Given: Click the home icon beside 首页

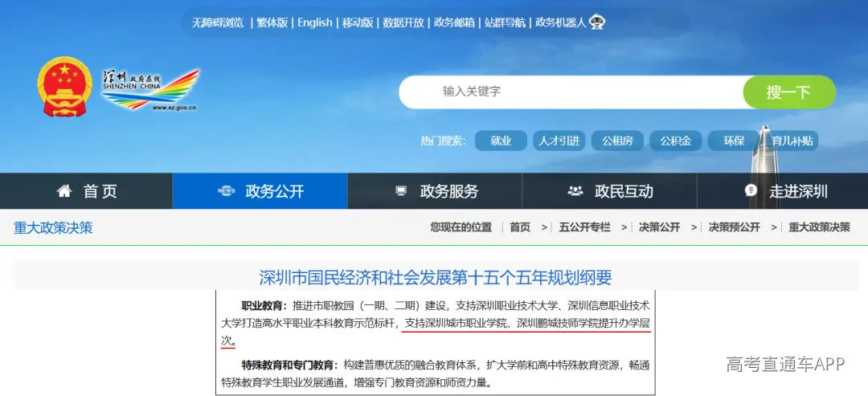Looking at the screenshot, I should tap(64, 191).
